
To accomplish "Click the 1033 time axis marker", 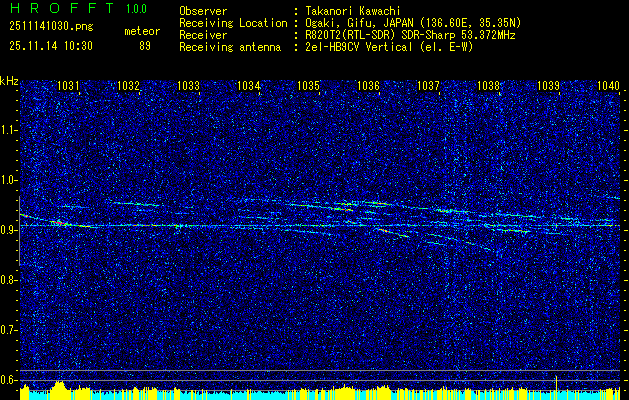I will pyautogui.click(x=188, y=85).
